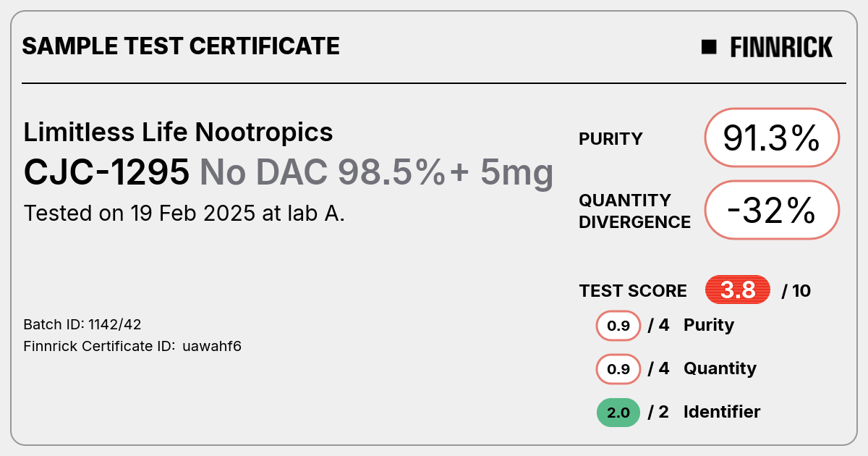Click the QUANTITY DIVERGENCE label
The width and height of the screenshot is (868, 456).
[634, 211]
